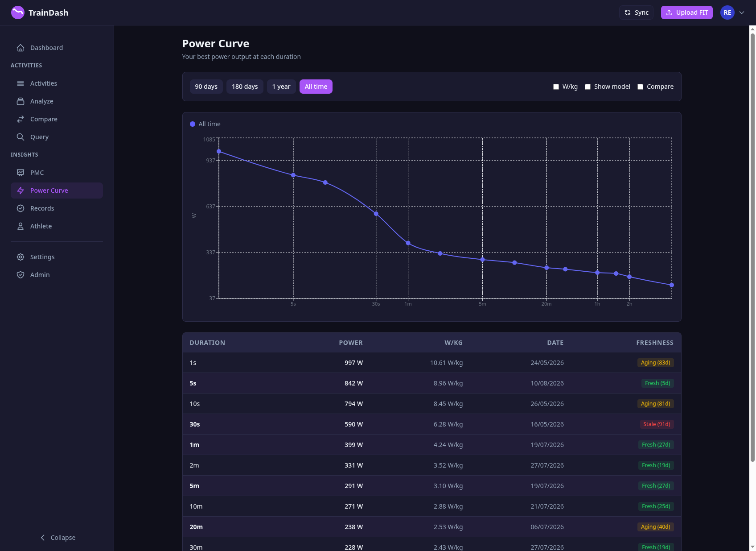Click the Power Curve page heading

click(216, 44)
